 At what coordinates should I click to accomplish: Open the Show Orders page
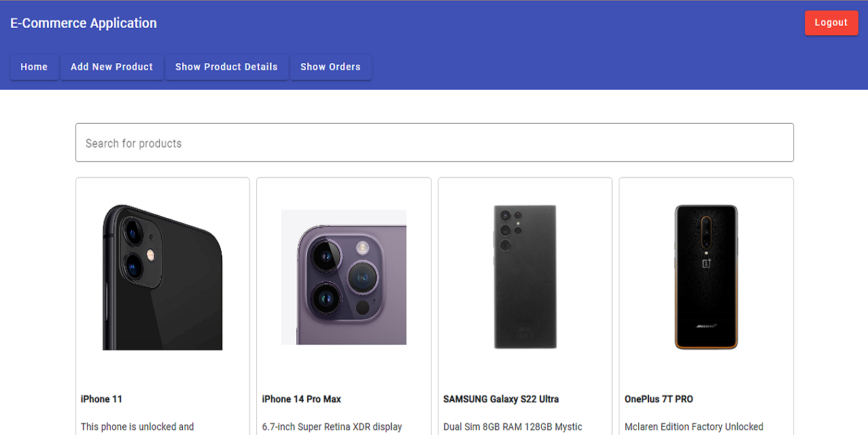(330, 67)
